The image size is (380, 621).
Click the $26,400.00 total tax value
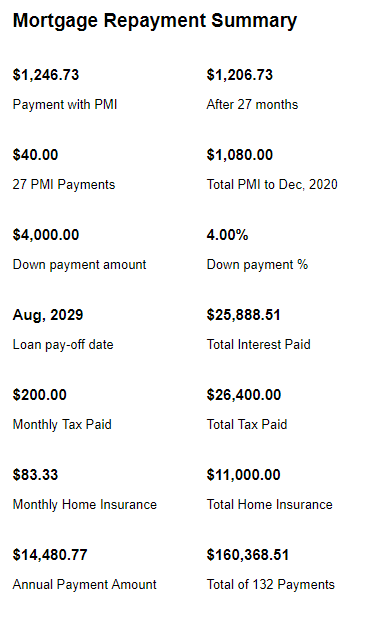[x=244, y=395]
